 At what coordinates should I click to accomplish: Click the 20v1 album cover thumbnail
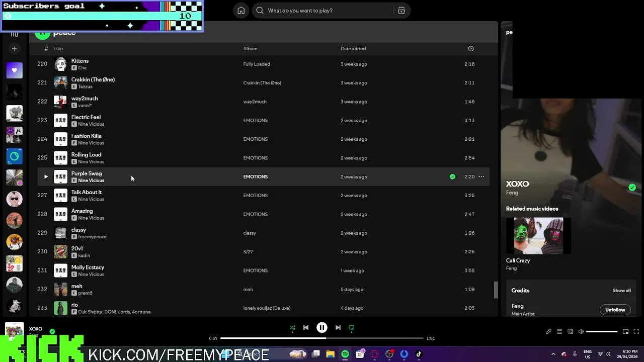[x=60, y=252]
